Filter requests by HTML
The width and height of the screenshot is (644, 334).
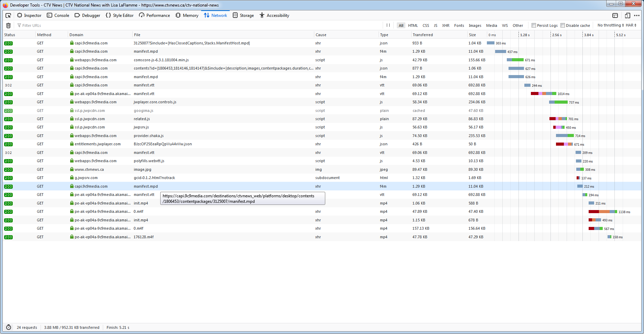pos(413,25)
